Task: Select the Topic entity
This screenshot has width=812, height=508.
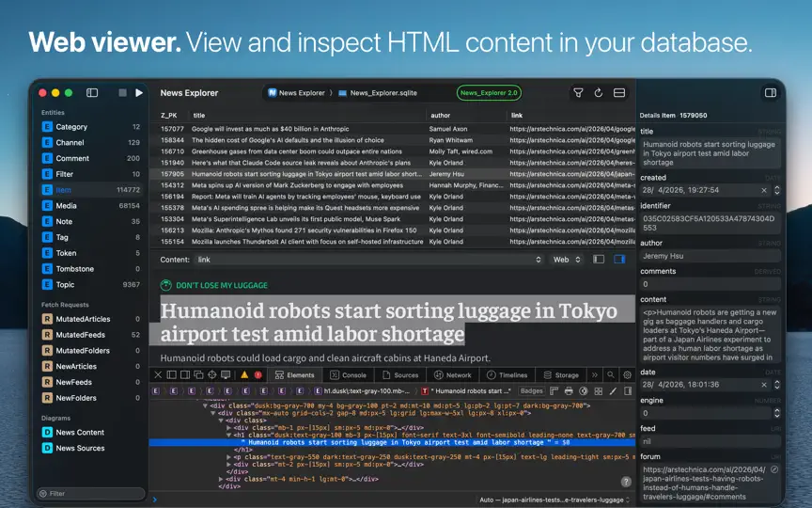Action: coord(91,285)
